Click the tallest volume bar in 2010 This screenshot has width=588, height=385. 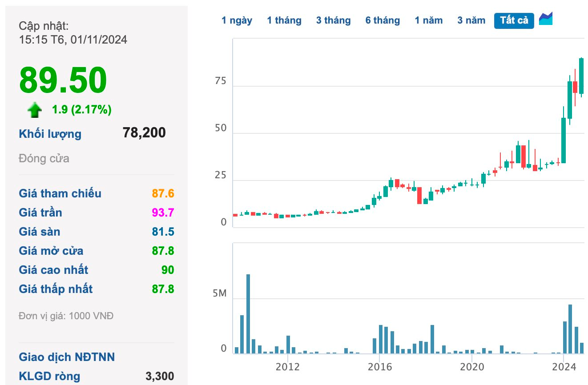[x=248, y=314]
